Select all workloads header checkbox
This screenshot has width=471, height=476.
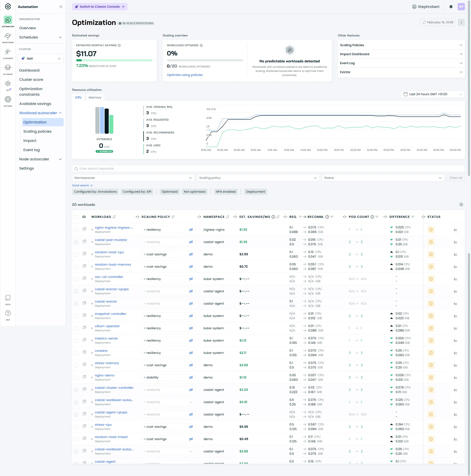tap(76, 217)
